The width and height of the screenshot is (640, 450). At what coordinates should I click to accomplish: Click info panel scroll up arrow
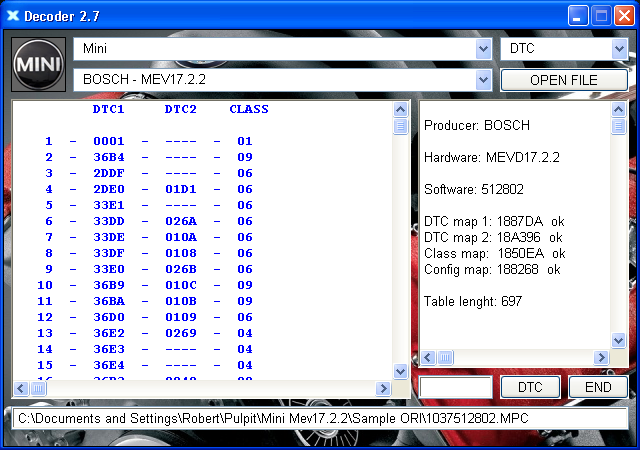(x=618, y=109)
